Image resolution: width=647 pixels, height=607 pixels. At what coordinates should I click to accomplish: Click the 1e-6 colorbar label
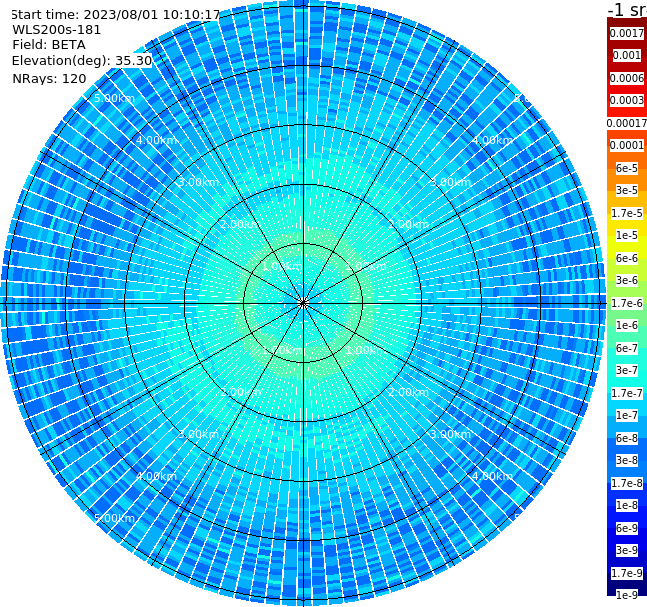[x=627, y=325]
